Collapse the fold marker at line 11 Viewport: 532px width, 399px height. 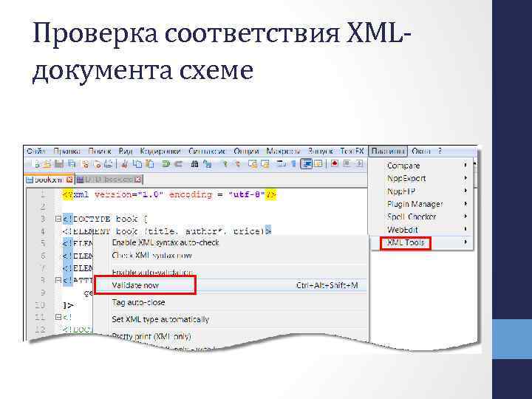tap(58, 317)
